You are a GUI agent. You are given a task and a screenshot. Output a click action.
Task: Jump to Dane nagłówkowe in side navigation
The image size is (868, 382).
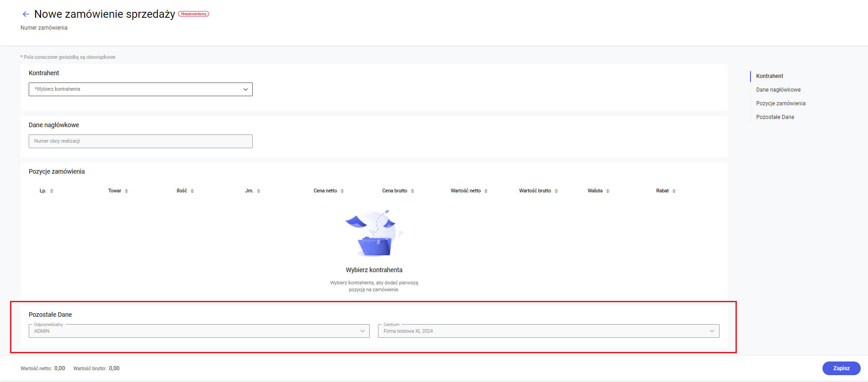pyautogui.click(x=778, y=90)
